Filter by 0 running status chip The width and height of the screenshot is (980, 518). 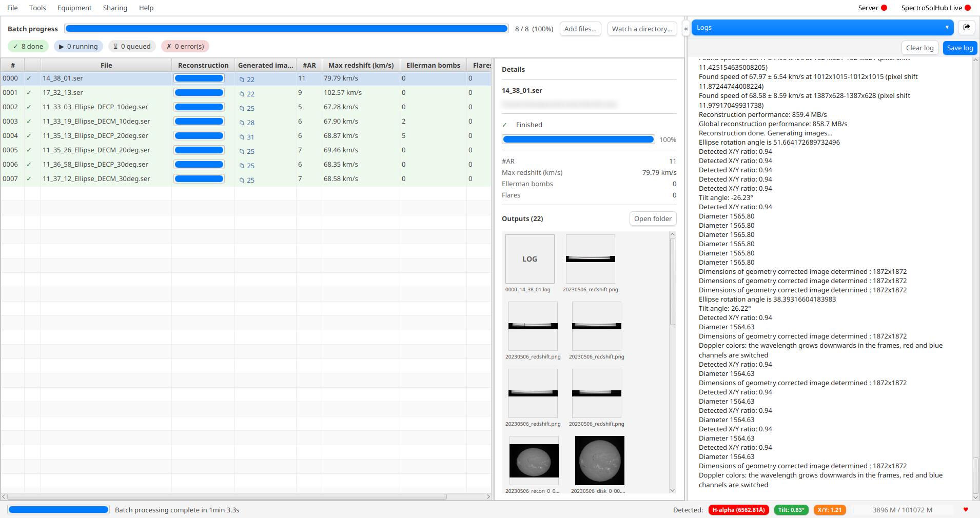79,46
